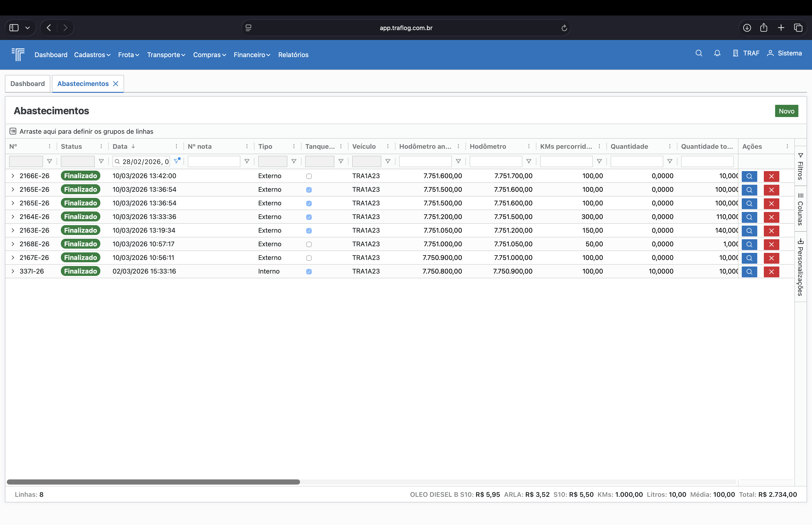
Task: Click the Traflog logo icon
Action: click(x=18, y=55)
